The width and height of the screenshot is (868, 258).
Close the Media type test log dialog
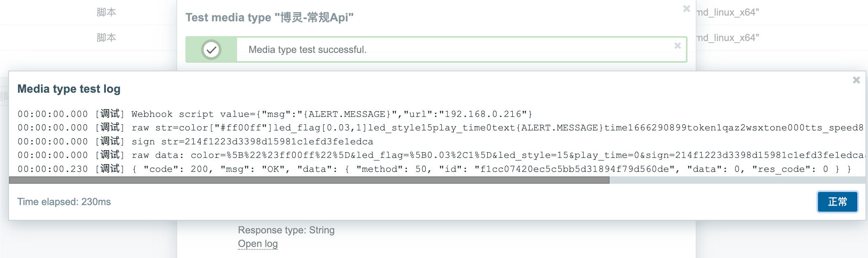(856, 80)
